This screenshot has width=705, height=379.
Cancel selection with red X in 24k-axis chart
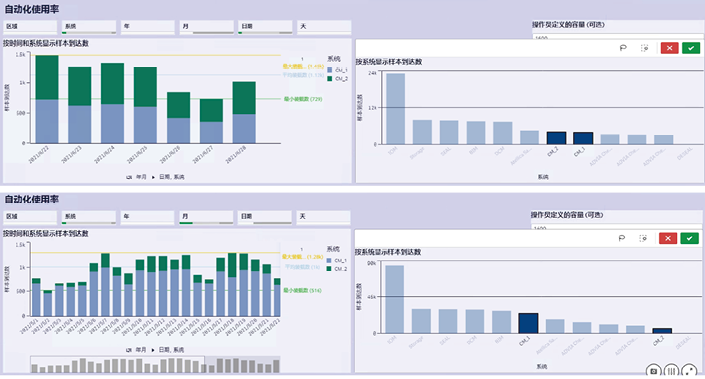tap(669, 48)
